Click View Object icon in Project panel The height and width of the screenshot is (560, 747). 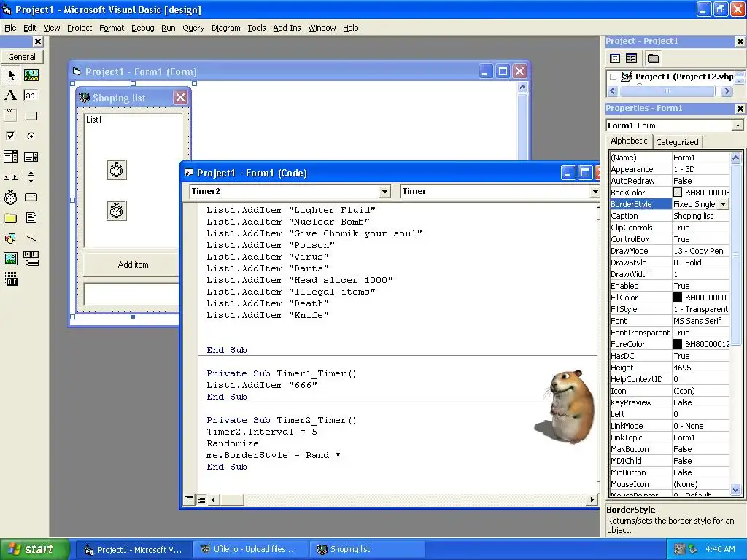[631, 58]
